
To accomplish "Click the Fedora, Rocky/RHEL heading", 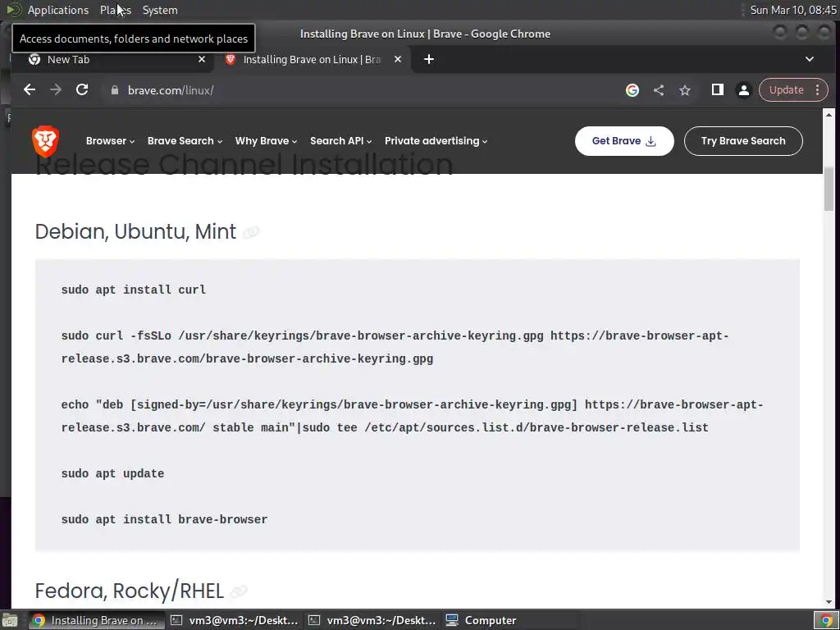I will click(129, 591).
